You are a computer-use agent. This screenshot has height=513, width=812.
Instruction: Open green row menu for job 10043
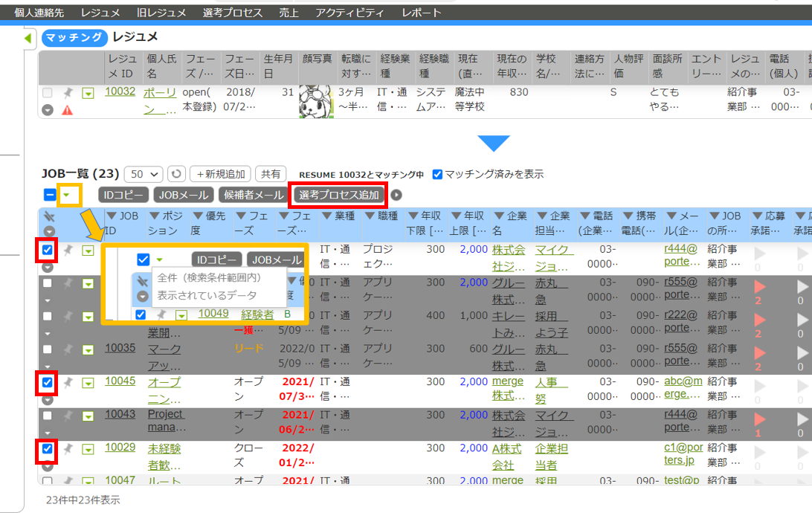click(88, 416)
